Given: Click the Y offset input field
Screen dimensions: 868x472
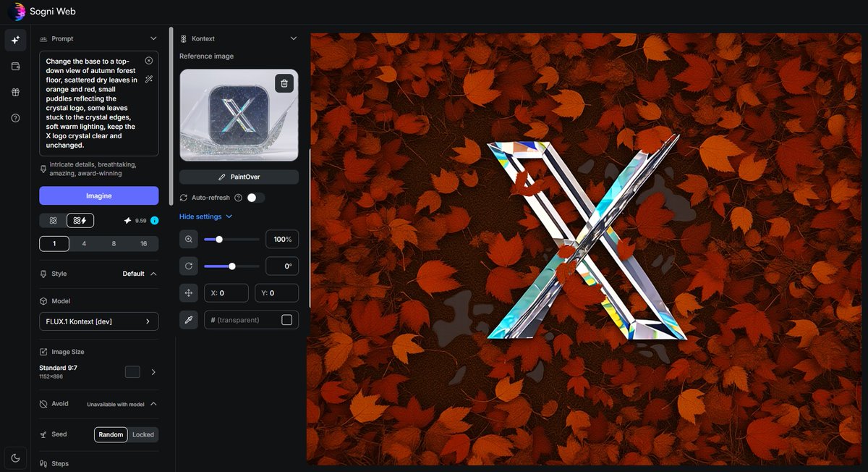Looking at the screenshot, I should point(276,293).
